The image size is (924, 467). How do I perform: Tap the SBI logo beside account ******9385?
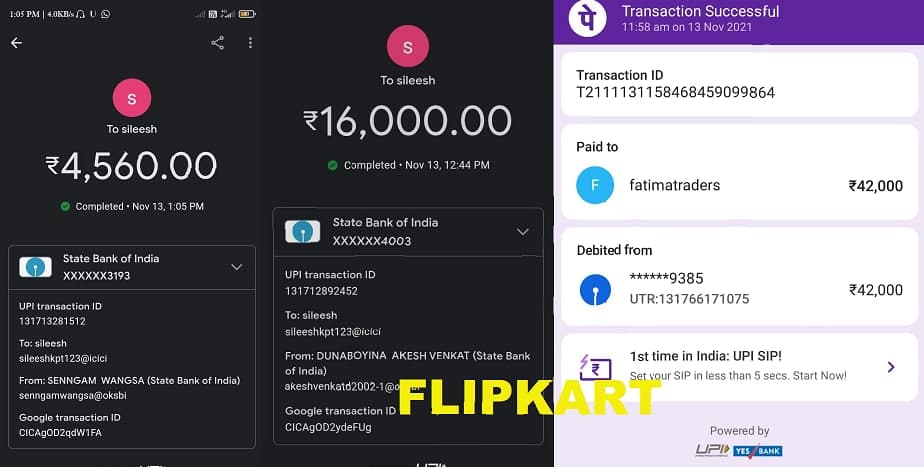(x=595, y=290)
